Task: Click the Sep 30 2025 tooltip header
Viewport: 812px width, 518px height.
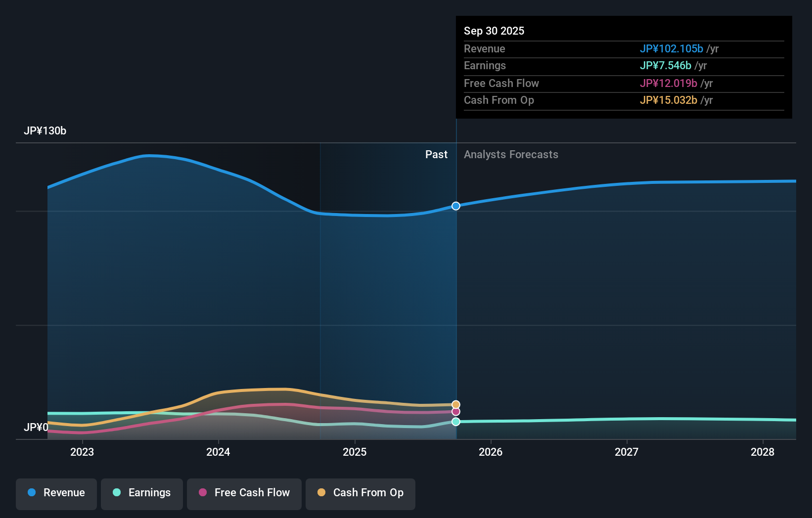Action: (494, 31)
